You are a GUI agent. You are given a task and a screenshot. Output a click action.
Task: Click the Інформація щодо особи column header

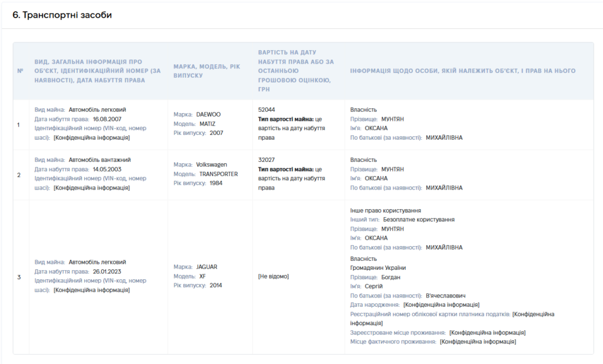(463, 71)
